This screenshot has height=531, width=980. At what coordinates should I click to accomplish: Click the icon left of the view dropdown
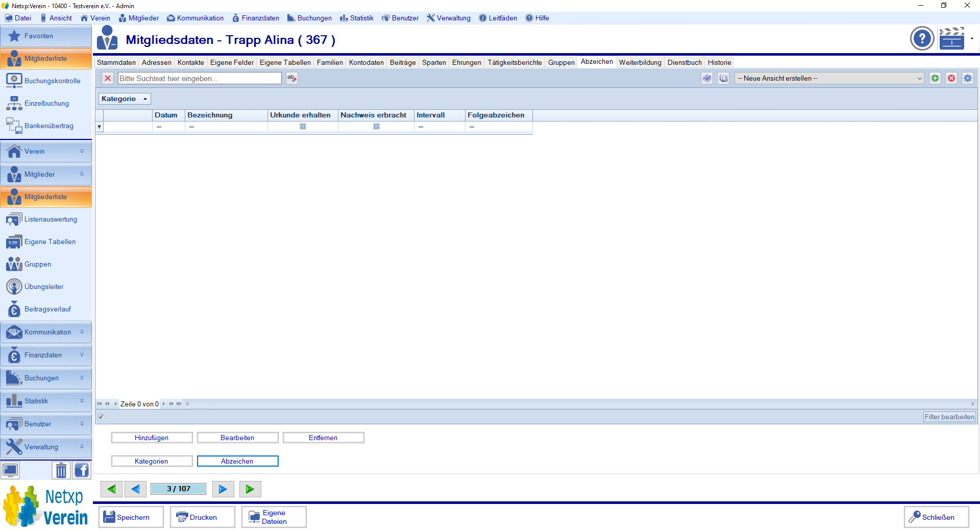pos(723,78)
